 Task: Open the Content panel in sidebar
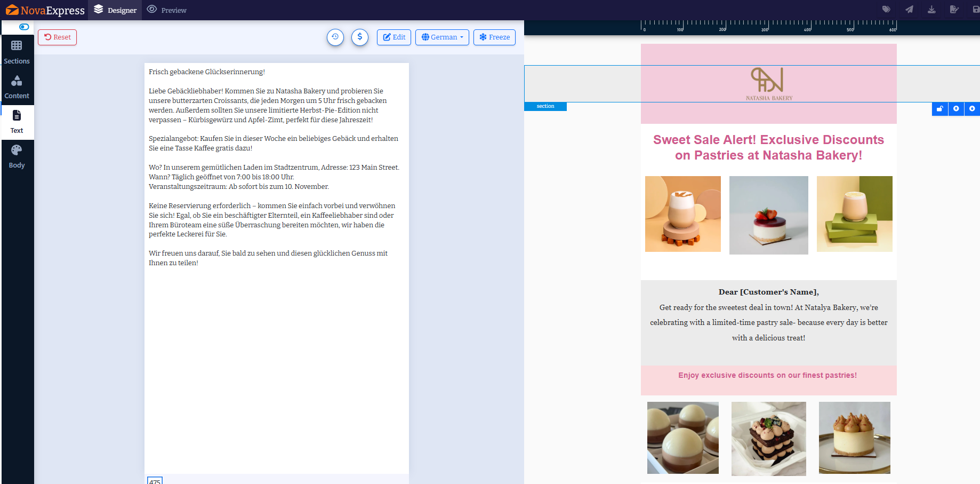click(17, 87)
